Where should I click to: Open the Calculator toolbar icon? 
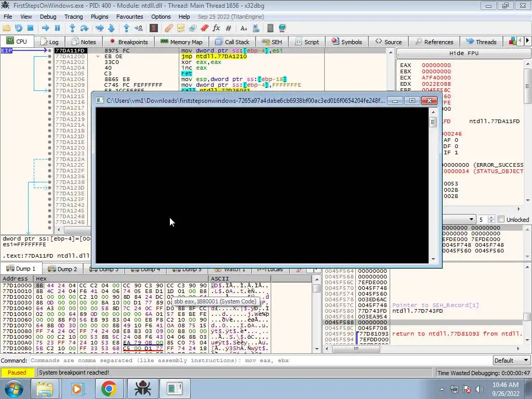tap(270, 28)
